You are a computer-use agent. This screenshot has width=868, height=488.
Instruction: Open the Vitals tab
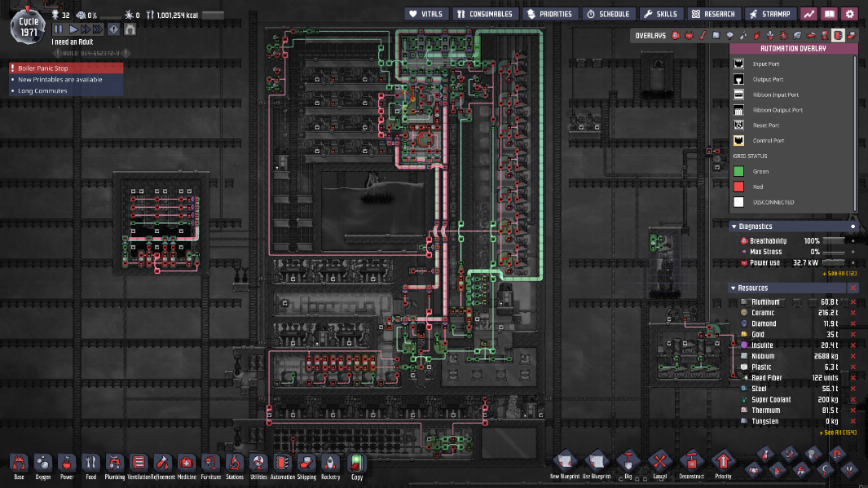point(425,14)
